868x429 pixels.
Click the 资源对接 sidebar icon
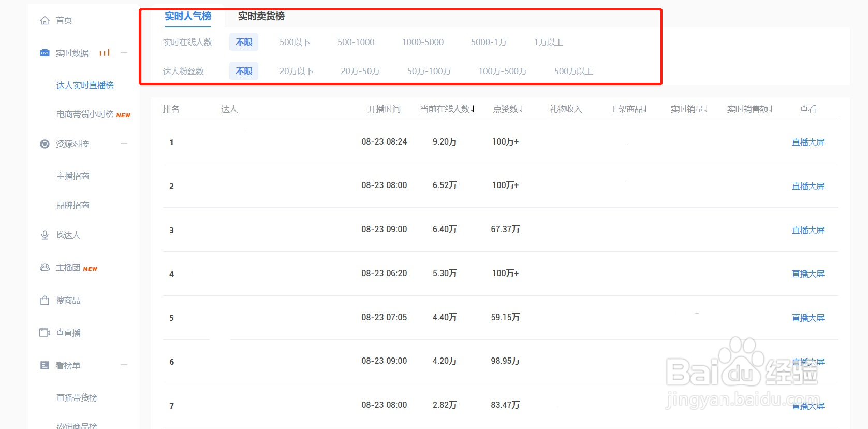45,144
